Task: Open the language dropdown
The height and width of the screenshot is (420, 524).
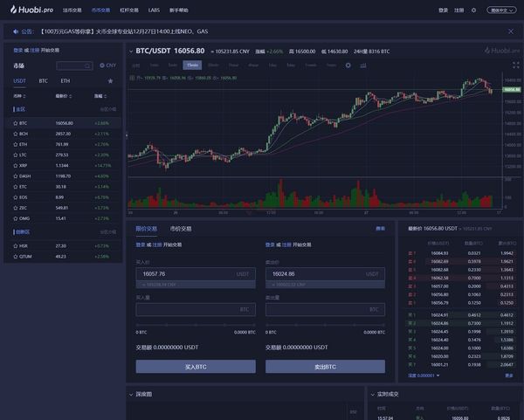Action: point(501,10)
